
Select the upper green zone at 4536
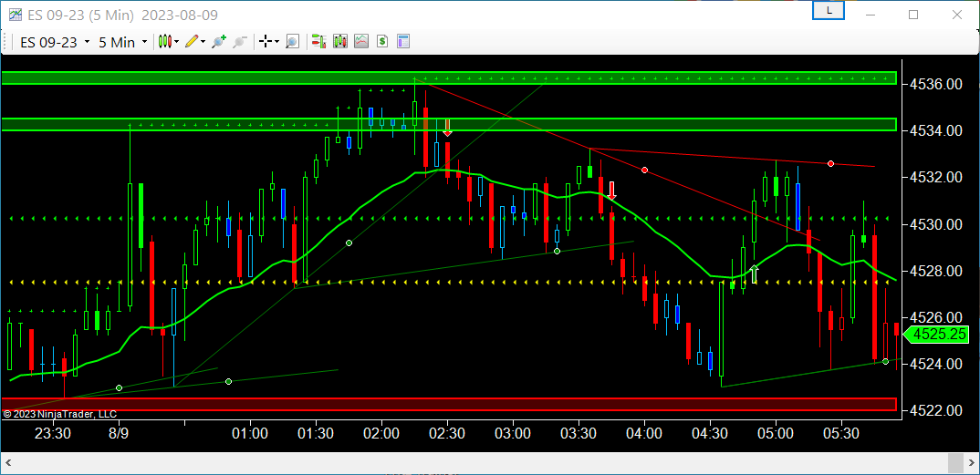click(449, 78)
